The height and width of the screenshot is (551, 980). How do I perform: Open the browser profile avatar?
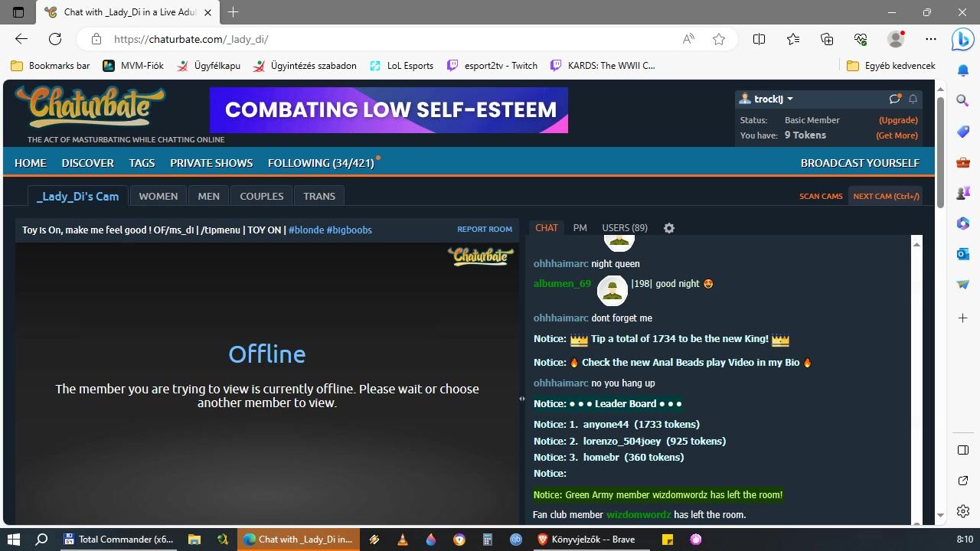coord(896,39)
